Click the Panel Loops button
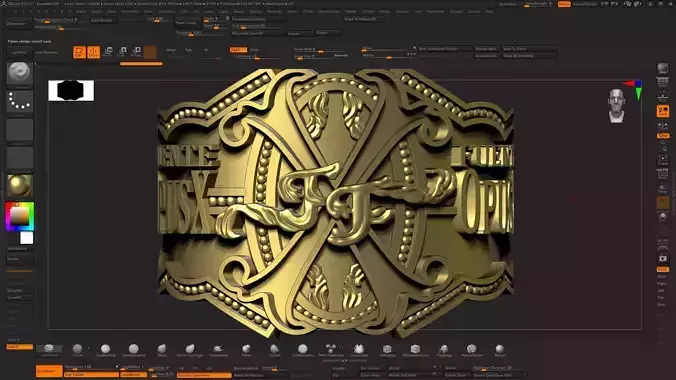 [x=186, y=22]
